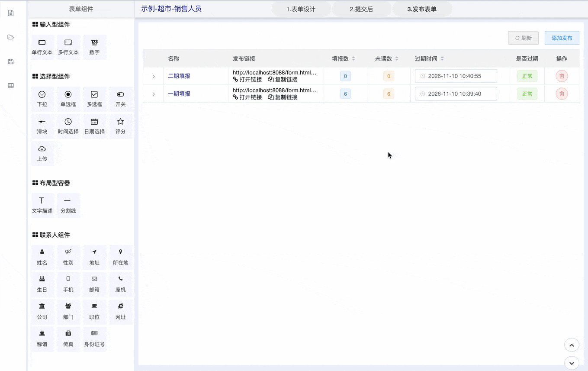The image size is (588, 371).
Task: Click the 身份证号 ID card component
Action: click(94, 339)
